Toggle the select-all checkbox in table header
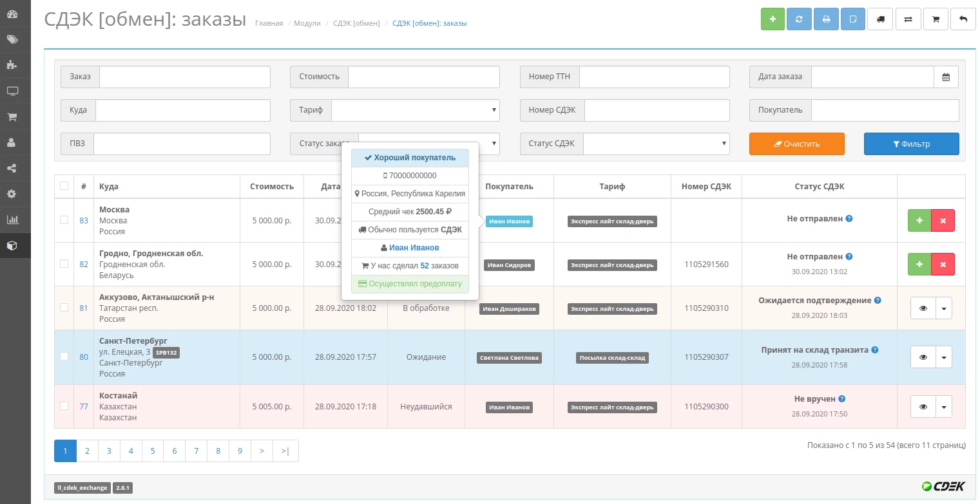The width and height of the screenshot is (980, 504). [64, 186]
